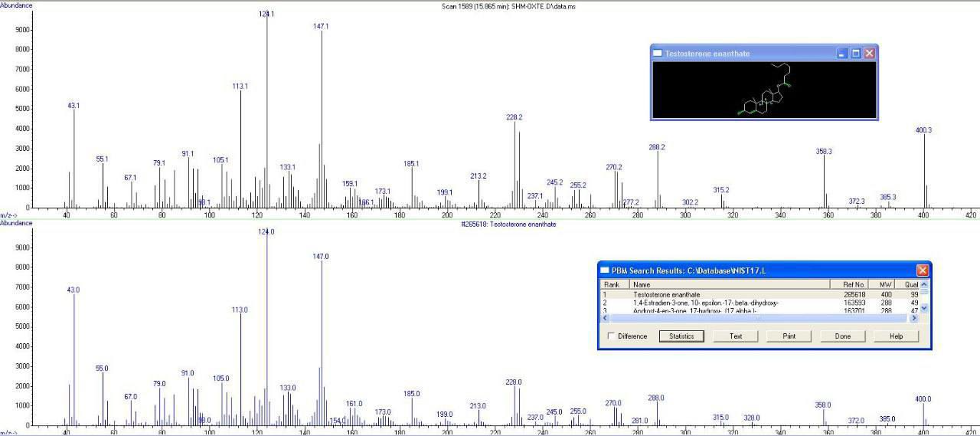Maximize the Testosterone enanthate structure window
The width and height of the screenshot is (980, 436).
(856, 54)
